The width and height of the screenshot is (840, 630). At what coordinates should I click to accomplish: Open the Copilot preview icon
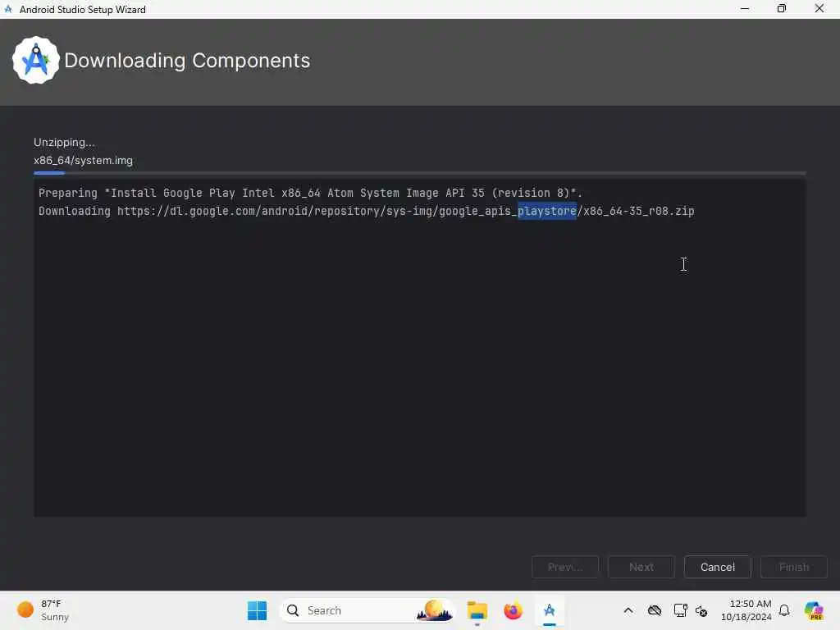814,610
